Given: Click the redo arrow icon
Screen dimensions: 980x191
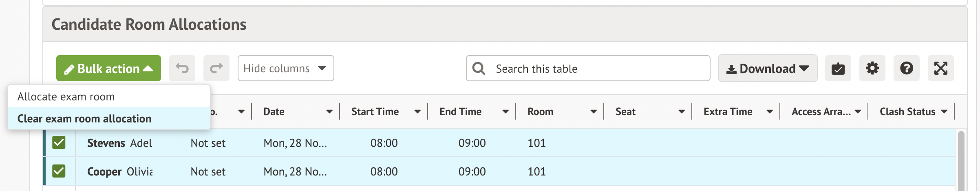Looking at the screenshot, I should pyautogui.click(x=216, y=68).
